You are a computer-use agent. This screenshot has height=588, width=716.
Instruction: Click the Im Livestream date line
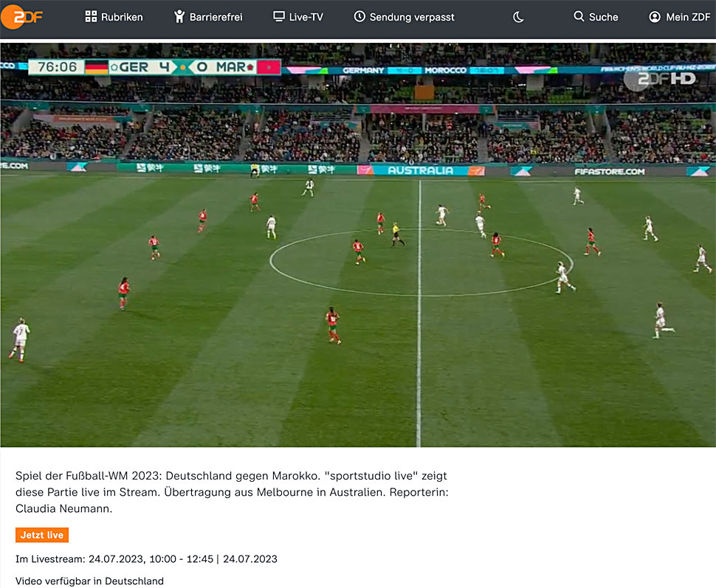(146, 558)
